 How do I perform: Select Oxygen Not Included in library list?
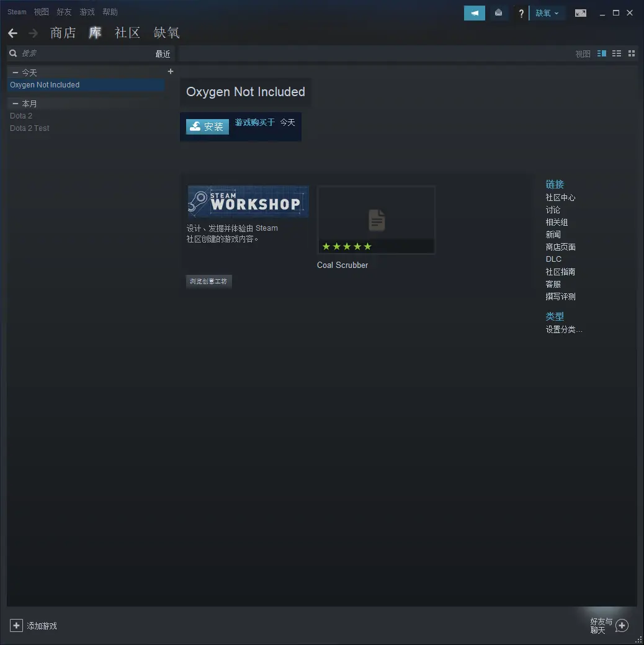(x=86, y=85)
